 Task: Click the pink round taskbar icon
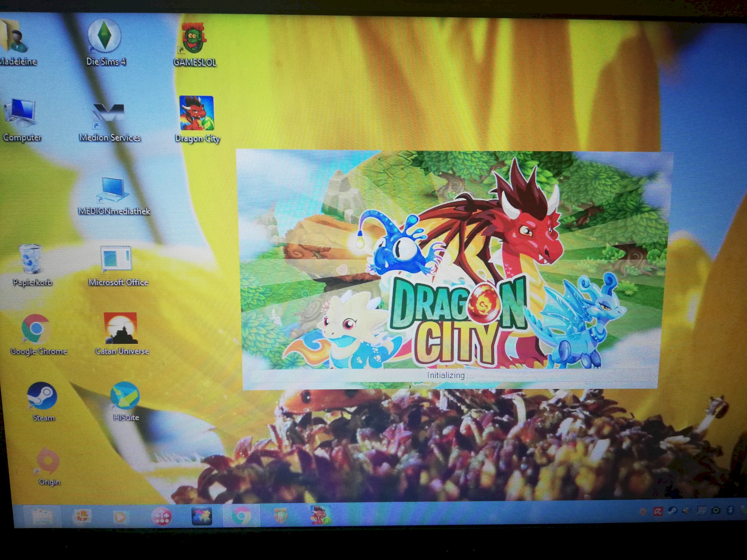click(161, 517)
